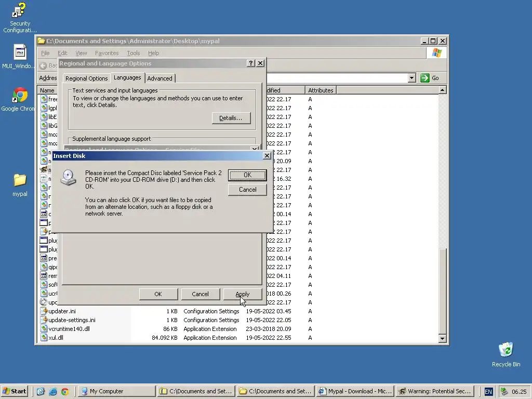Click Cancel in the Insert Disk dialog

tap(247, 190)
